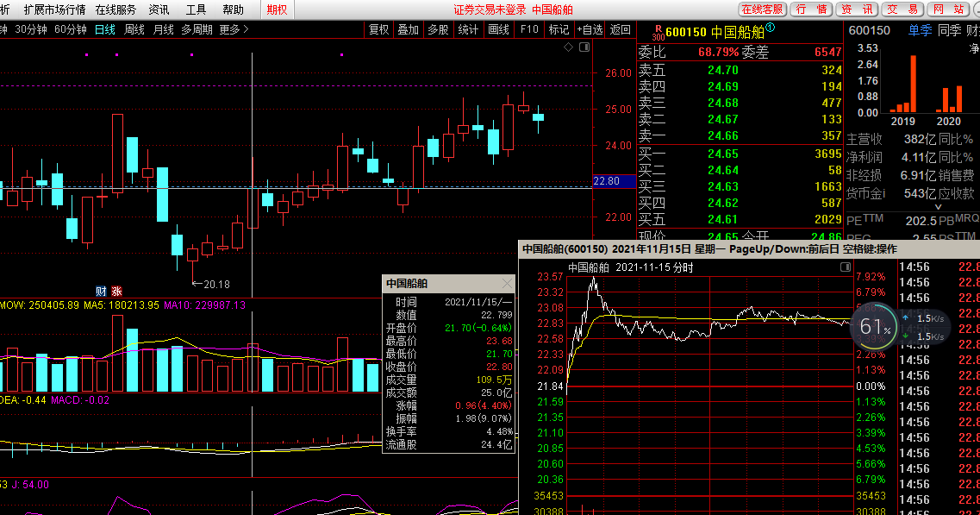Click the 财 marker under the K-line
The image size is (980, 515).
tap(101, 291)
